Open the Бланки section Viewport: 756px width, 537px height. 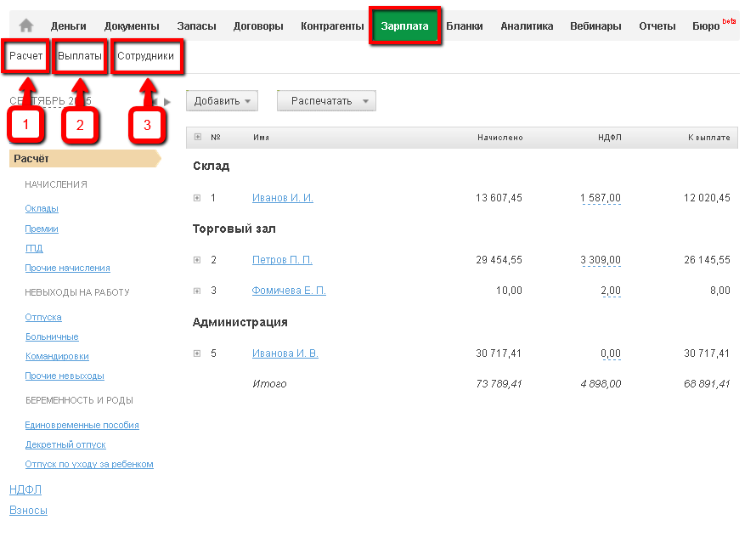coord(465,26)
